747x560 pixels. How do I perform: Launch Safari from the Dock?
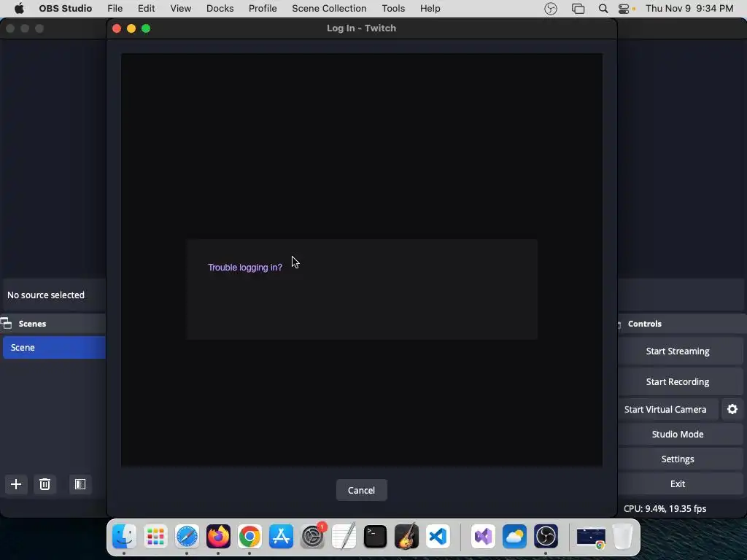[x=187, y=537]
